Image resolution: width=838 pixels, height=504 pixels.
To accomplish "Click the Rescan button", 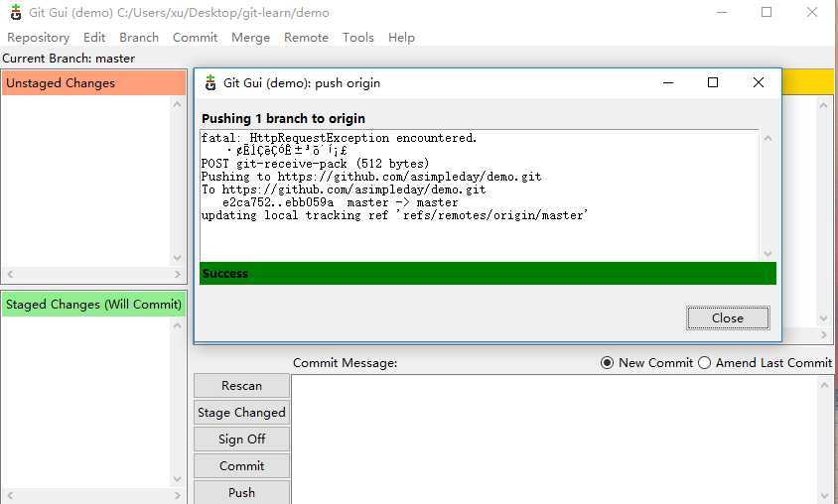I will [x=241, y=386].
